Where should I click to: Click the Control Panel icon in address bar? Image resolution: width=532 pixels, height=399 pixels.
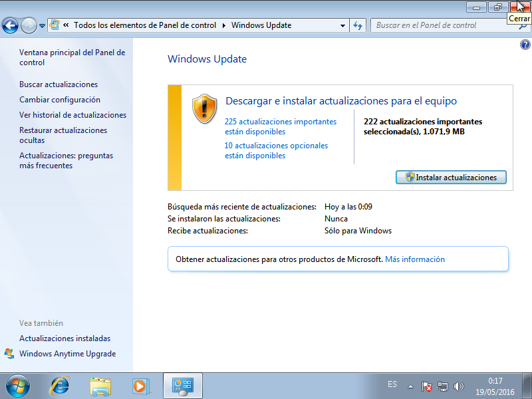(x=55, y=25)
